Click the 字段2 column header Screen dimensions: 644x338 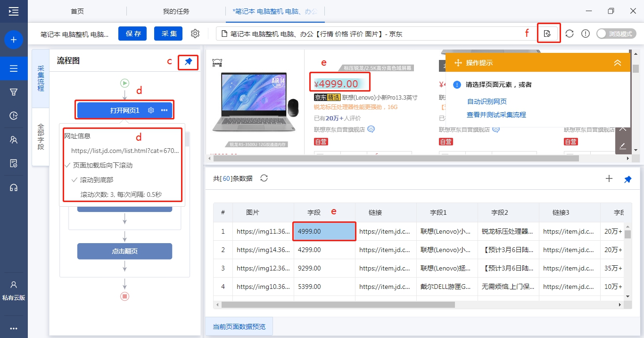click(x=508, y=212)
